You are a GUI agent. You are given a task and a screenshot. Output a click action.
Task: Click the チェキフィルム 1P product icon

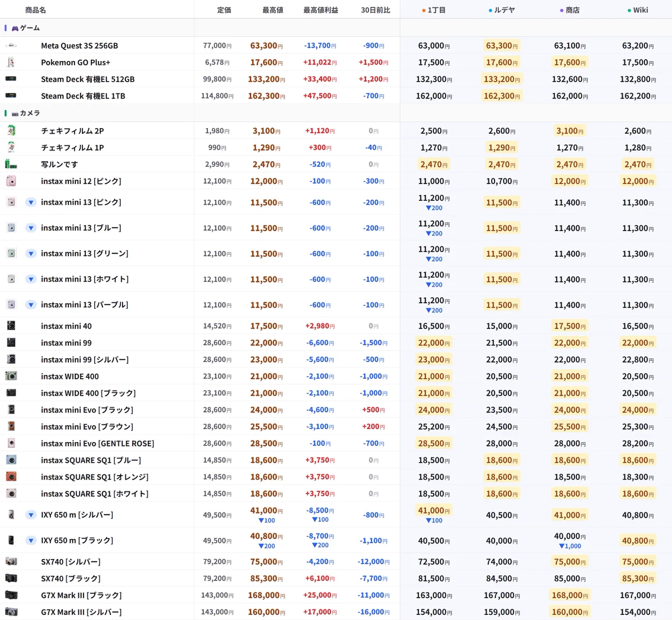pyautogui.click(x=11, y=147)
